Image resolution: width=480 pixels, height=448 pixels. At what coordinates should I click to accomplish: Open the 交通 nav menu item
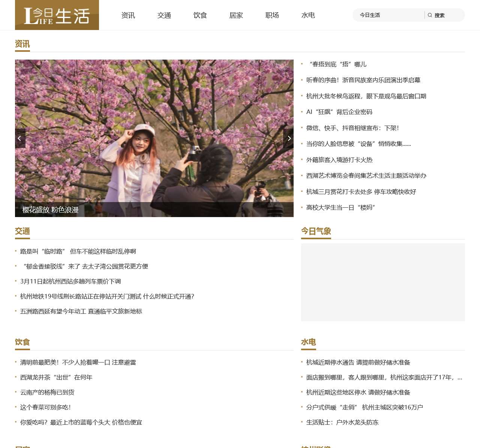click(164, 15)
